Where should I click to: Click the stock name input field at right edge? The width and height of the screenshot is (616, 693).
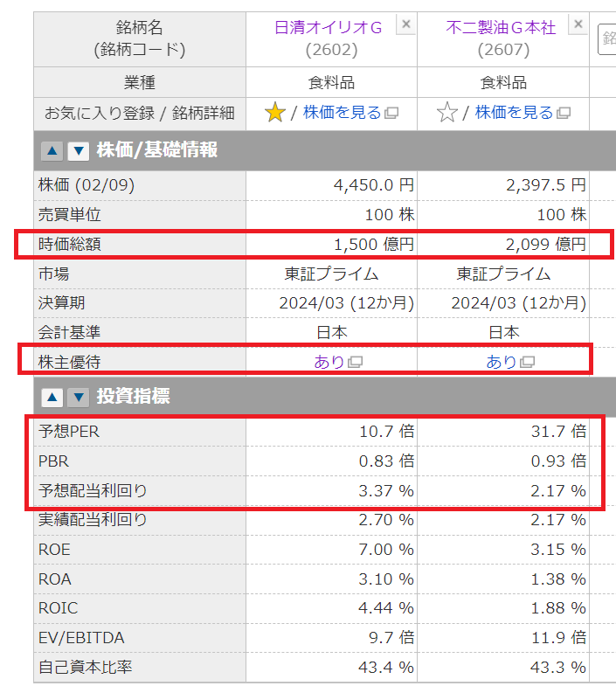pyautogui.click(x=606, y=39)
